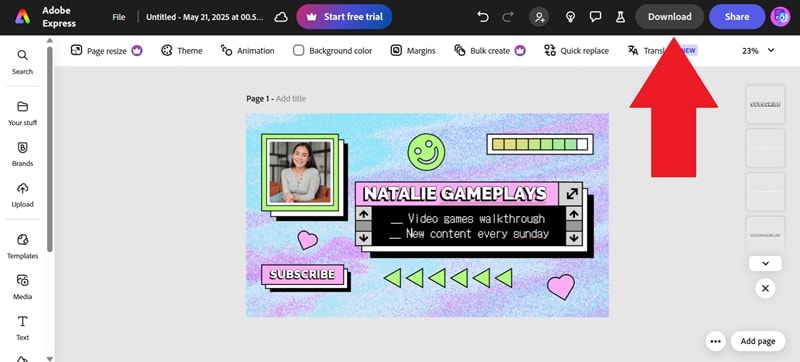Select the green smiley face graphic
This screenshot has width=800, height=362.
pos(426,152)
